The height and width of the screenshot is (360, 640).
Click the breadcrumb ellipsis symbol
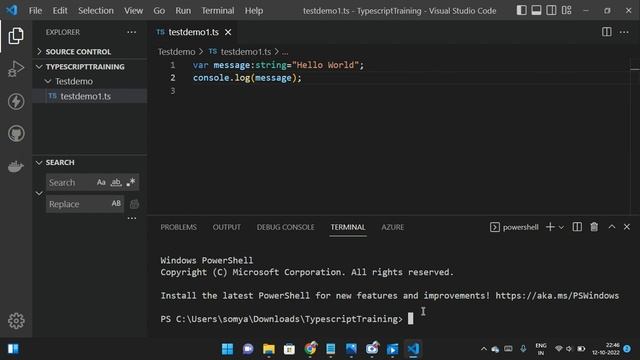(285, 52)
